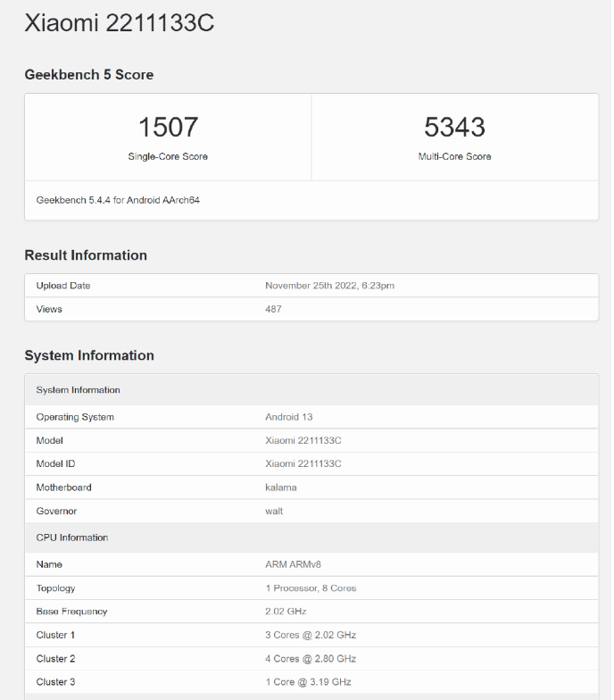Select the multi-core score value 5343
614x700 pixels.
pyautogui.click(x=455, y=127)
